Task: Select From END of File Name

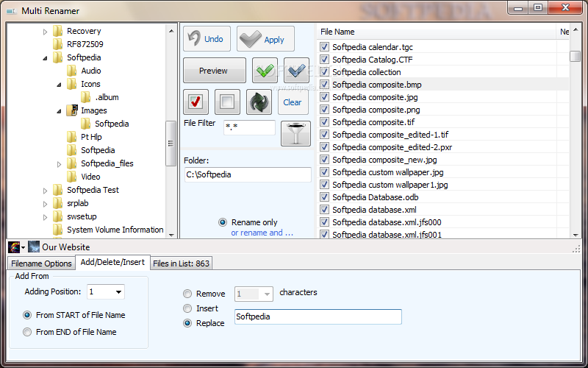Action: click(x=27, y=332)
